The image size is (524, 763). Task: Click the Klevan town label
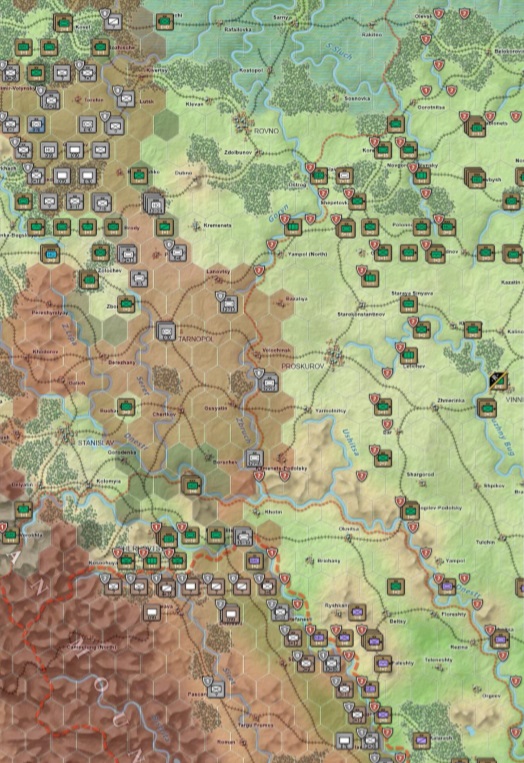[x=195, y=104]
